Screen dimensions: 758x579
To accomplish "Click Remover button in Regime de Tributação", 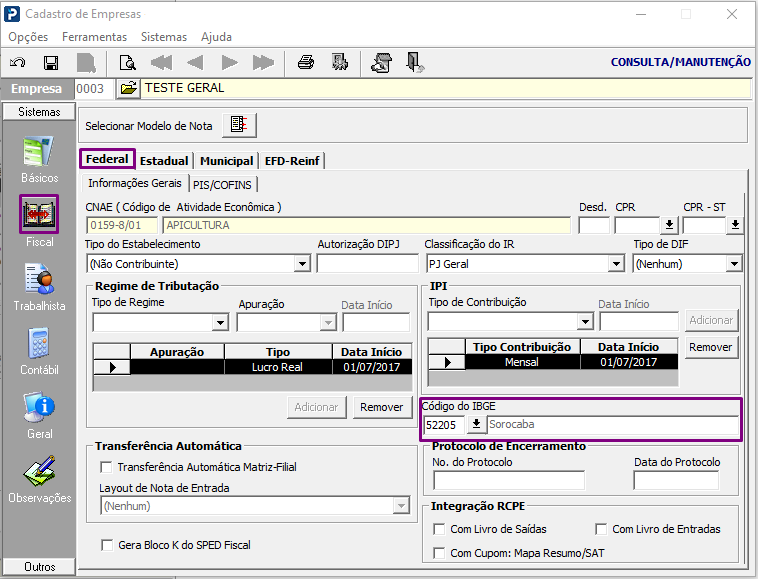I will [x=381, y=407].
